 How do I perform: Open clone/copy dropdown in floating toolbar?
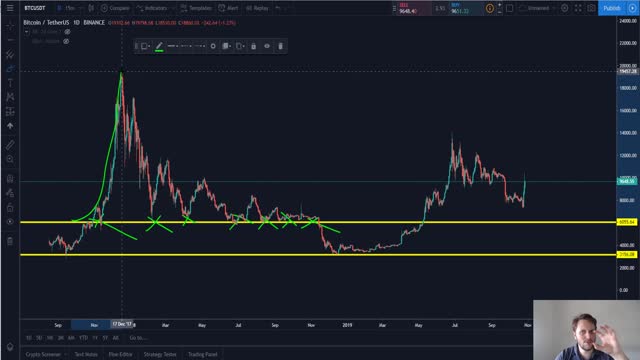click(x=240, y=46)
